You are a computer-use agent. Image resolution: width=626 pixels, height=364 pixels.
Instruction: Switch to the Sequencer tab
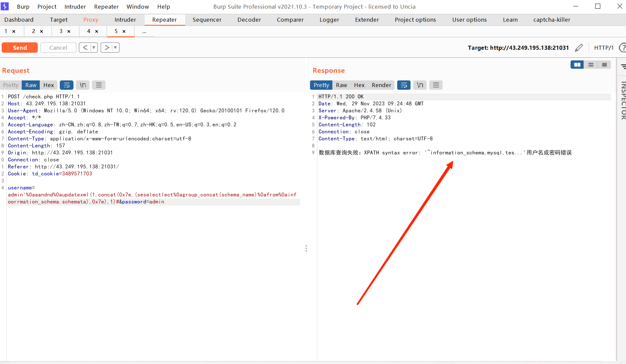207,20
